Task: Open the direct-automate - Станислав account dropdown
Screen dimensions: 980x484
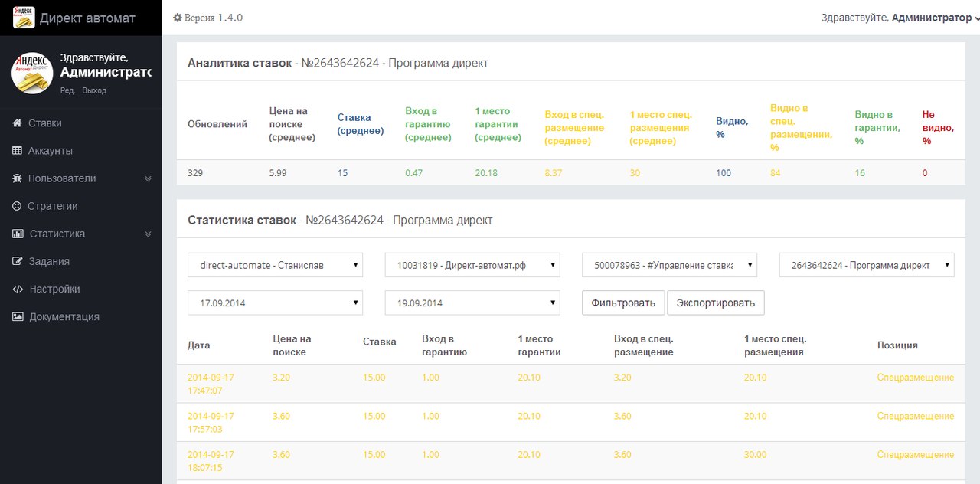Action: pyautogui.click(x=275, y=265)
